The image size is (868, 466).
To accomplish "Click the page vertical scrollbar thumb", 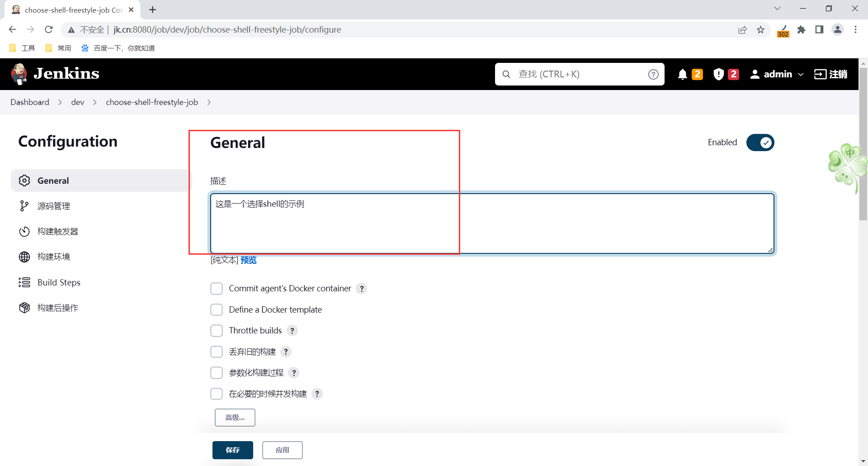I will click(x=863, y=144).
